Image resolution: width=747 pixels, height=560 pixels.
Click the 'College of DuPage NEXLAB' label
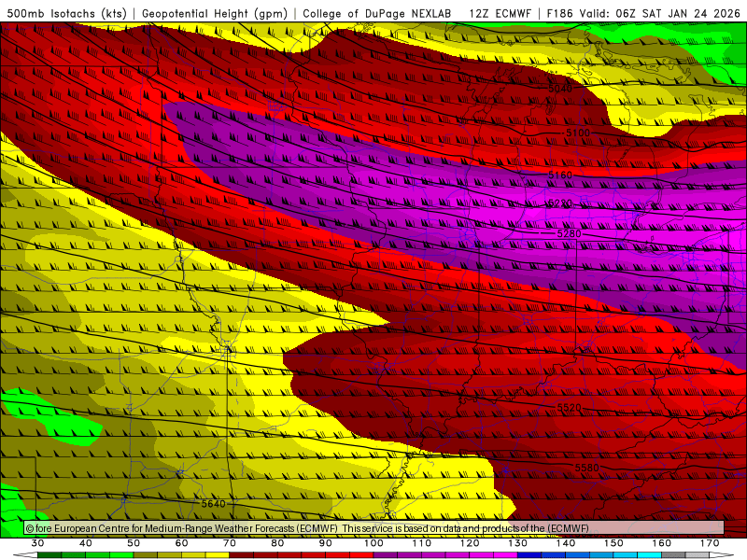[x=377, y=13]
